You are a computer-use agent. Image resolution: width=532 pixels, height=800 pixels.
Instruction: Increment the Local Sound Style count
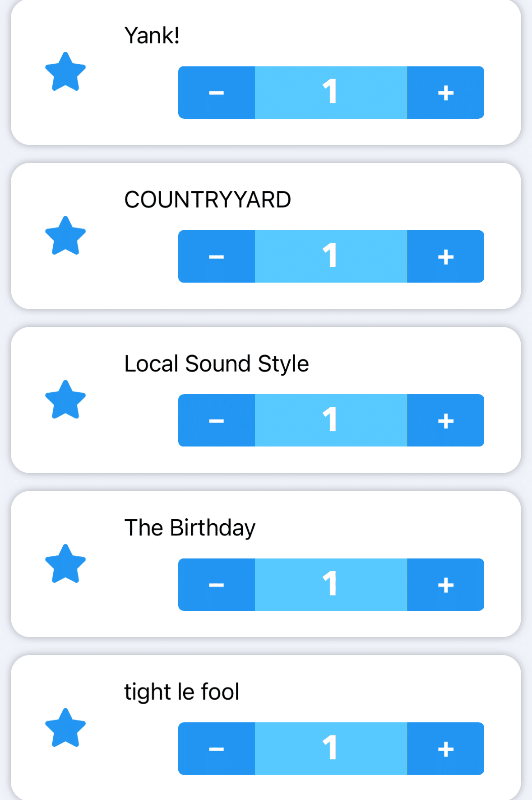coord(445,420)
